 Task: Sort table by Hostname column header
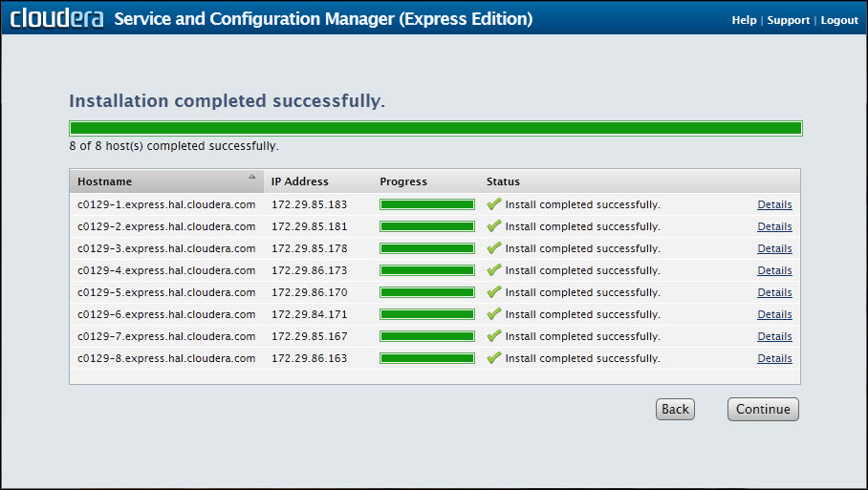pos(105,181)
